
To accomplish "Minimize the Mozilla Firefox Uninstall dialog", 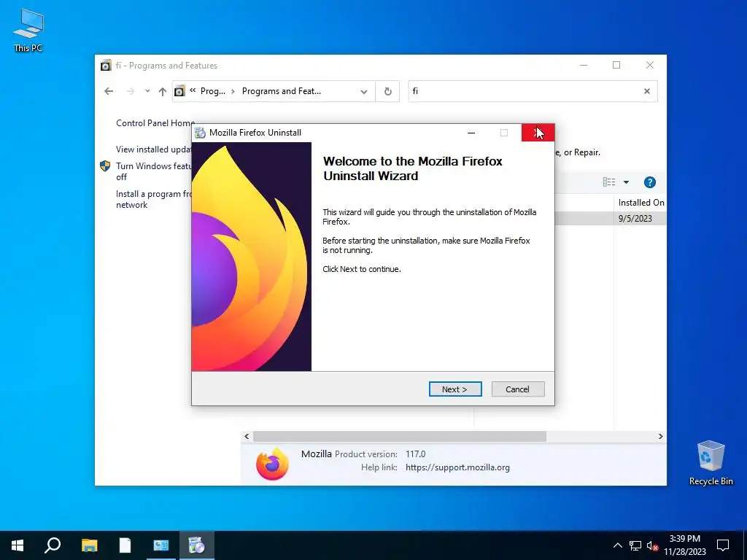I will (x=471, y=133).
